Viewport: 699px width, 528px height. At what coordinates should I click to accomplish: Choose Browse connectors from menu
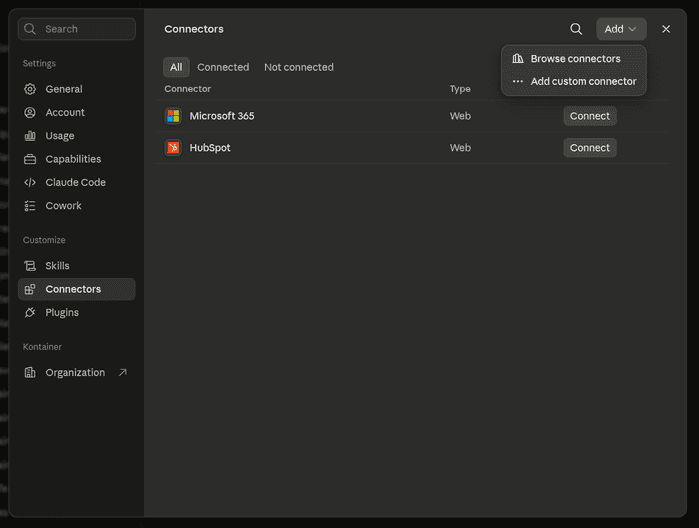pyautogui.click(x=574, y=58)
